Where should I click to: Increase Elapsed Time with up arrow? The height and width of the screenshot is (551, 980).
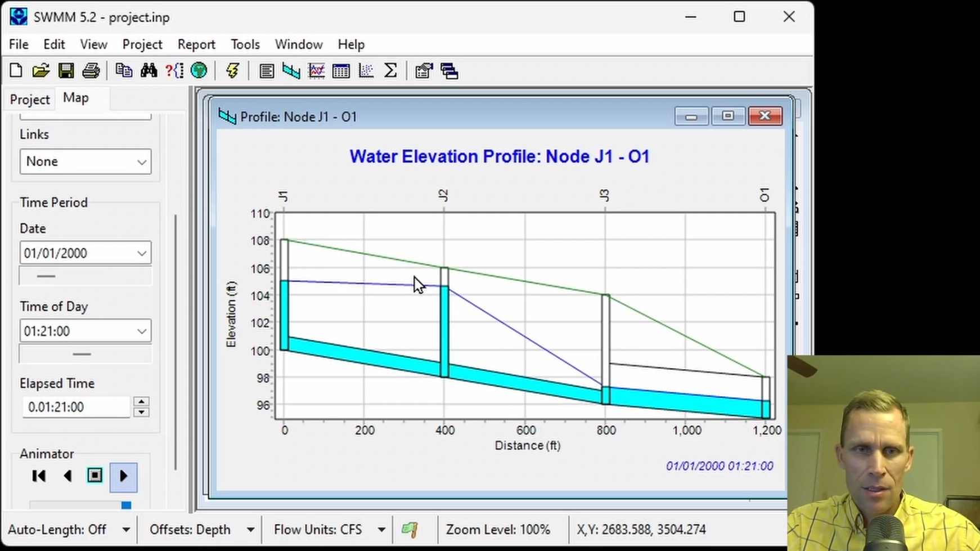pos(141,402)
